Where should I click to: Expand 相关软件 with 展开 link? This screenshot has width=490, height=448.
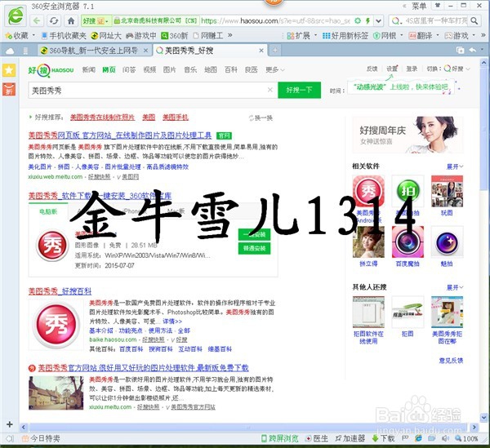click(x=454, y=166)
